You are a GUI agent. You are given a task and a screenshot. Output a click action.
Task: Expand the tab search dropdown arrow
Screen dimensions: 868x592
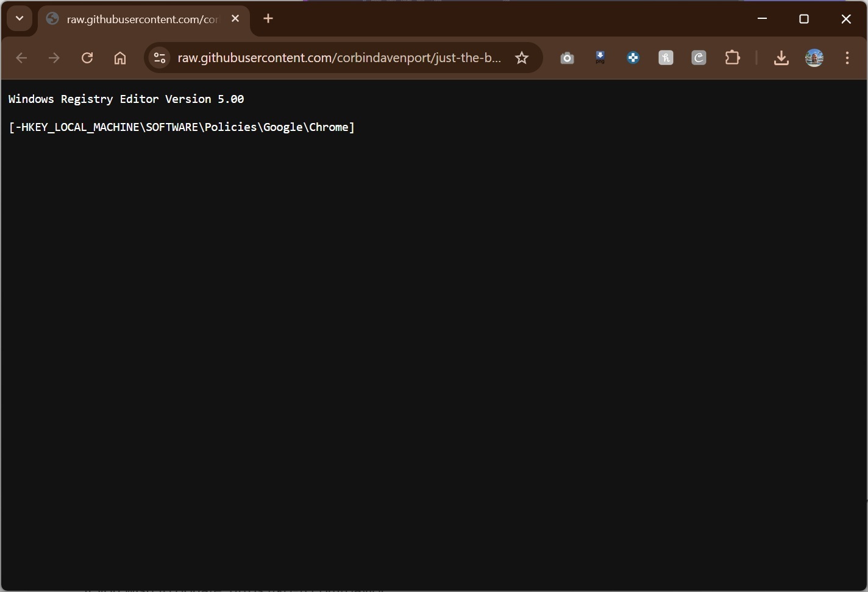(20, 18)
